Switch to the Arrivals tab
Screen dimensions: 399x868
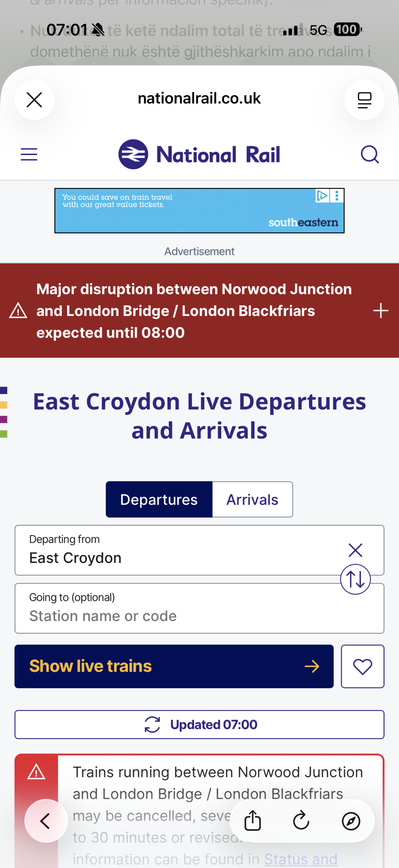pyautogui.click(x=252, y=499)
